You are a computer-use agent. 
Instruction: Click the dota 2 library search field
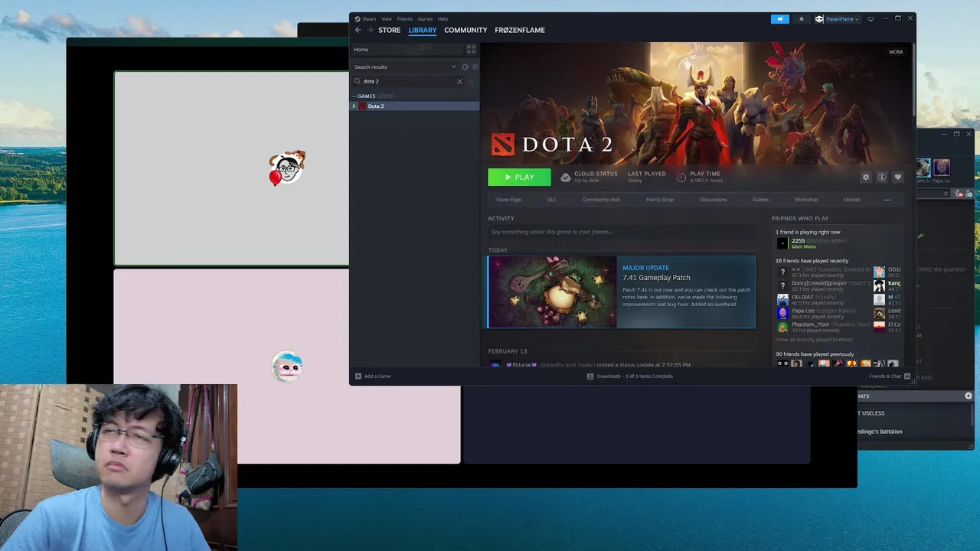(407, 81)
